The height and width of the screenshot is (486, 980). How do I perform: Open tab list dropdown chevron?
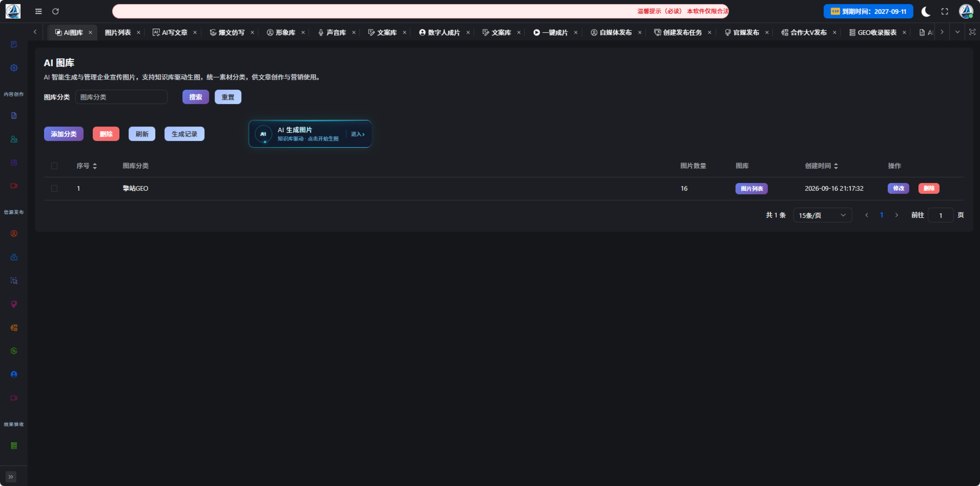[957, 32]
